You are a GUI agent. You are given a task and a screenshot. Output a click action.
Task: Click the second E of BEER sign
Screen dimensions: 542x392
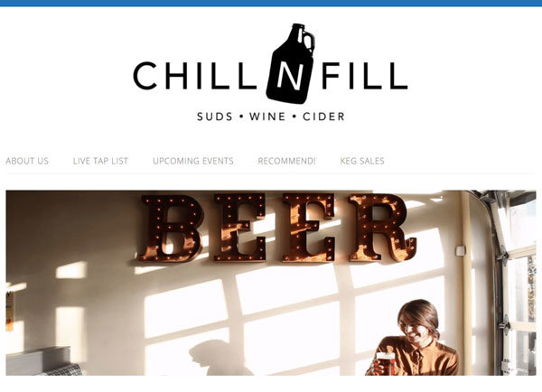[x=308, y=227]
